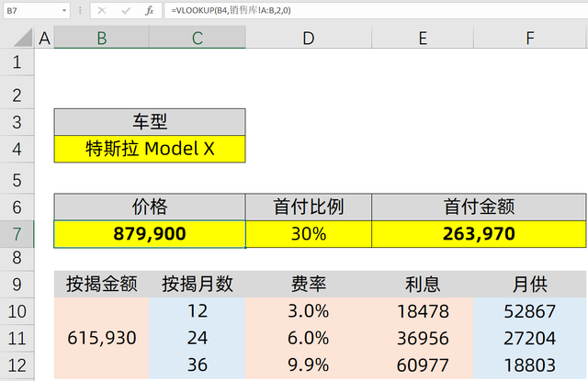Select the 特斯拉 Model X cell
The image size is (588, 381).
150,149
